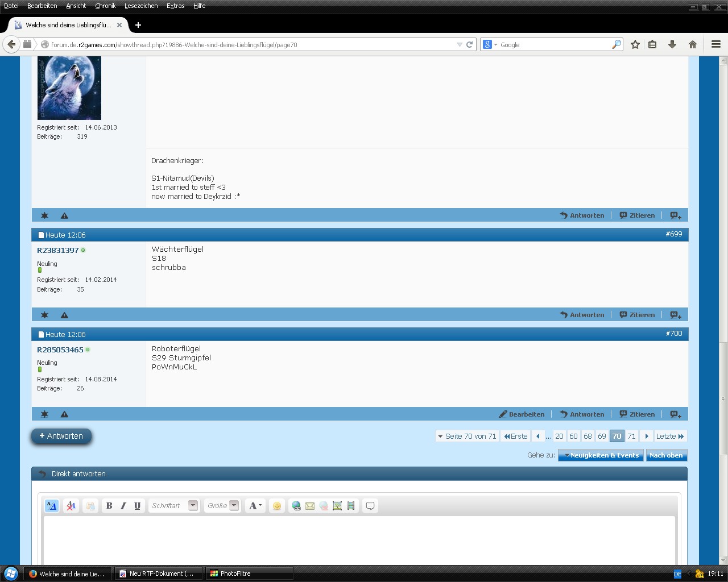Open user profile R285053465
Viewport: 728px width, 582px height.
pos(60,350)
